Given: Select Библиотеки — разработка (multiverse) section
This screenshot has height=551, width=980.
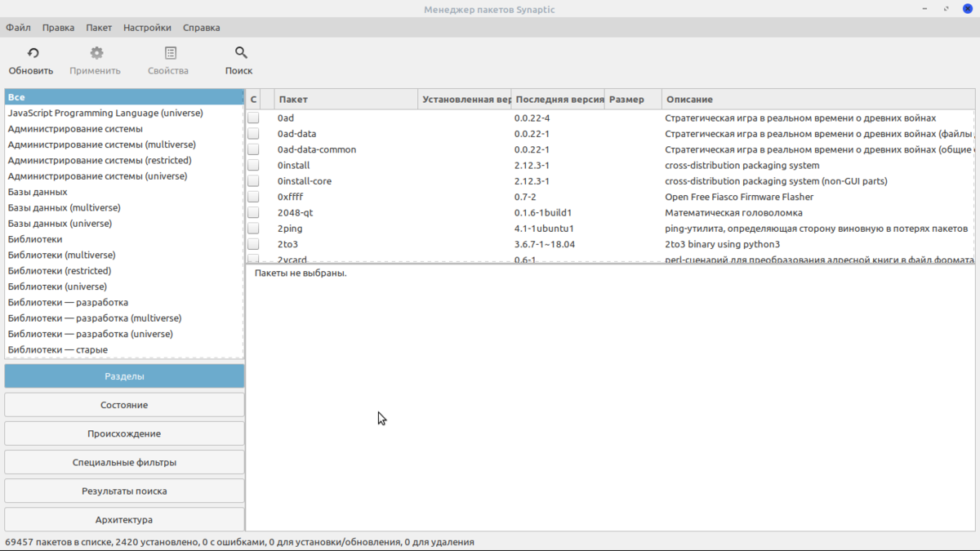Looking at the screenshot, I should pyautogui.click(x=124, y=318).
